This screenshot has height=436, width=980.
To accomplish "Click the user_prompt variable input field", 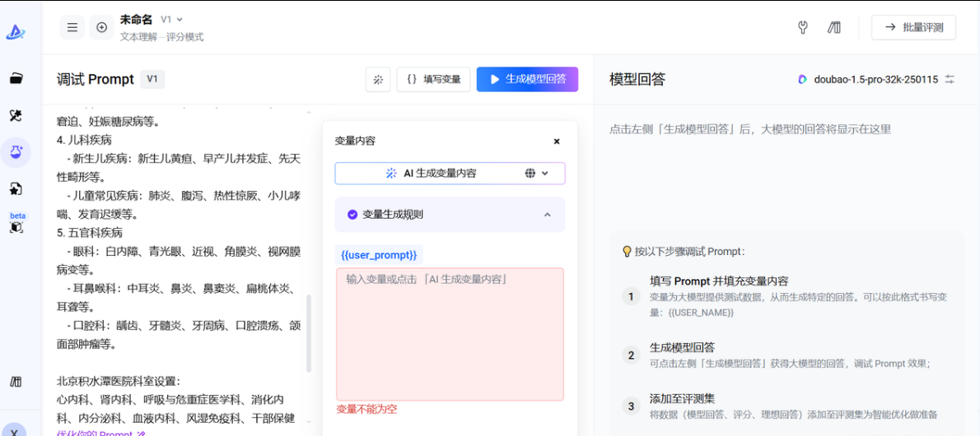I will click(450, 334).
